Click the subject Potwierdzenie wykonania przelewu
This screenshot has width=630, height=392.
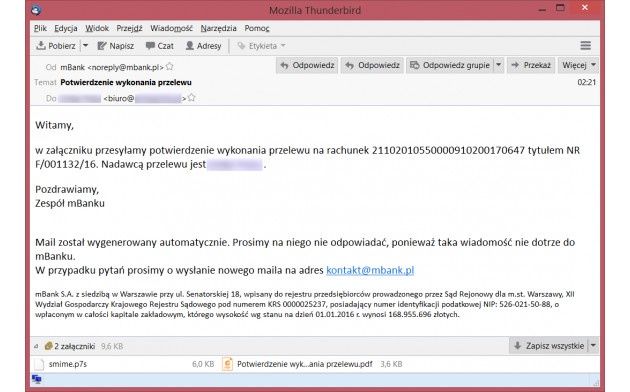[x=126, y=82]
